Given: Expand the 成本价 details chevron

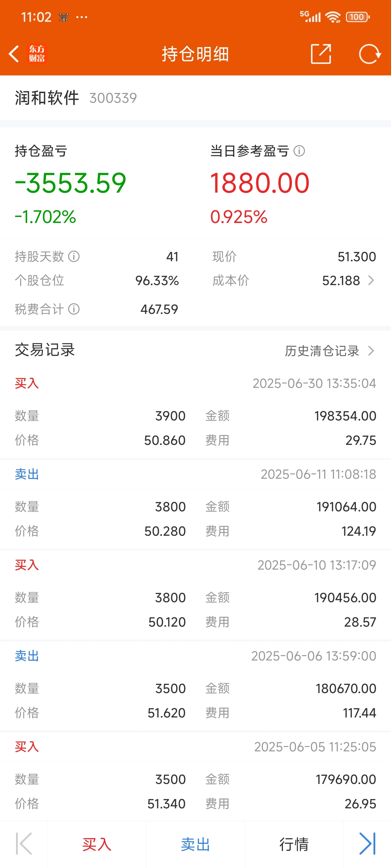Looking at the screenshot, I should (371, 280).
